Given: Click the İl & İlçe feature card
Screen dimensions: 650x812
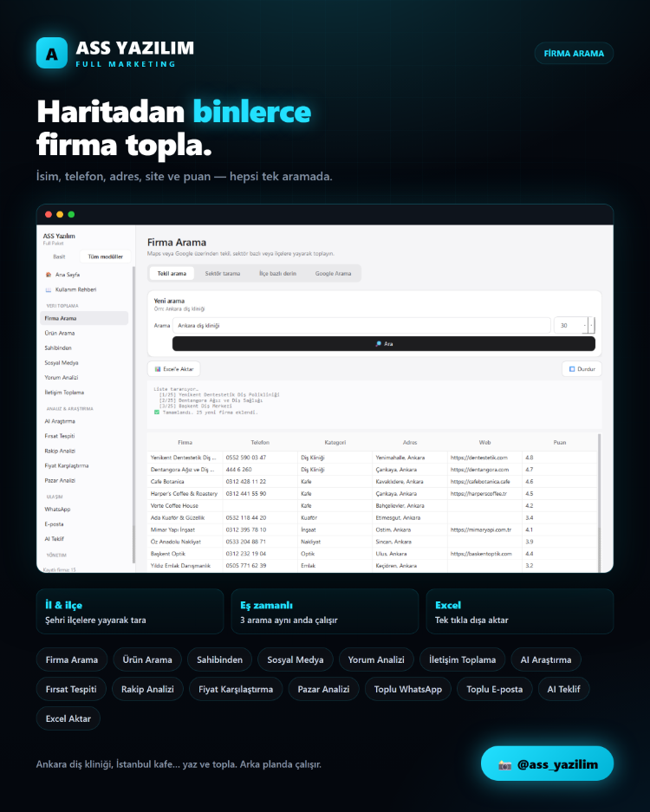Looking at the screenshot, I should point(130,612).
